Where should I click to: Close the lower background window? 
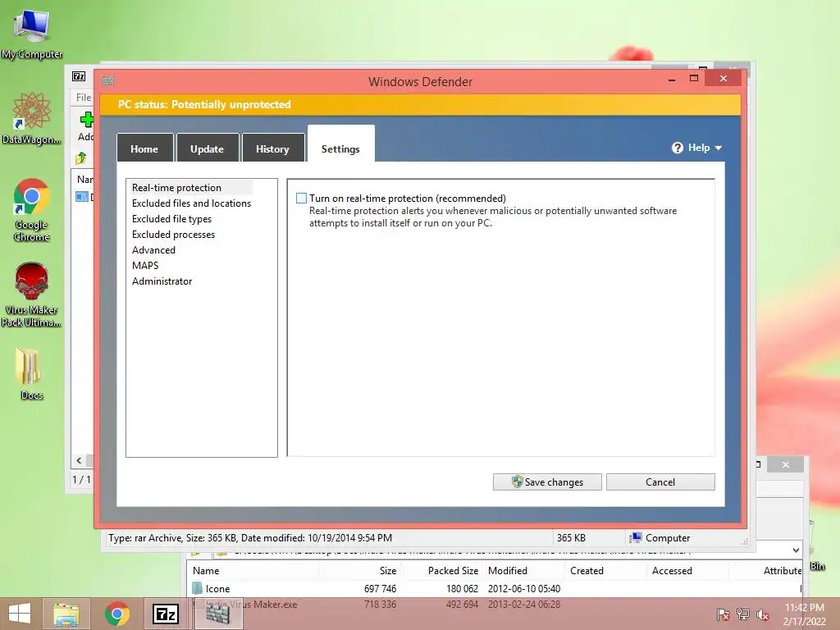(785, 464)
